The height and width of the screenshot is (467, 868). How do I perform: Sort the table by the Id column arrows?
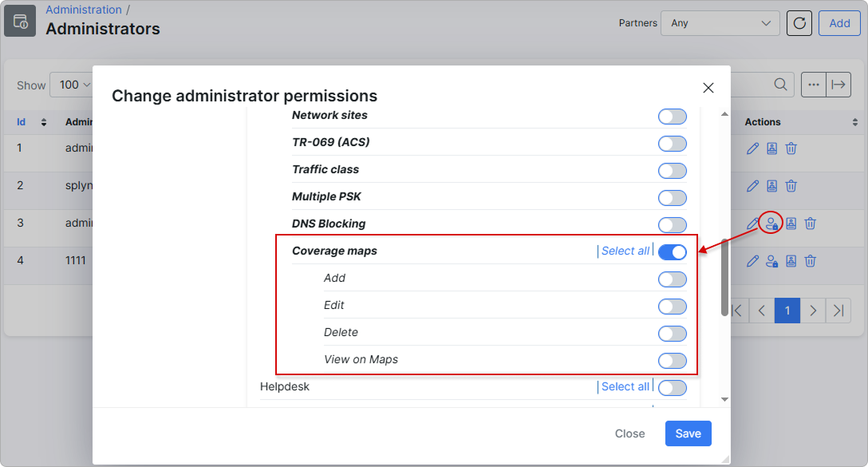(x=44, y=122)
